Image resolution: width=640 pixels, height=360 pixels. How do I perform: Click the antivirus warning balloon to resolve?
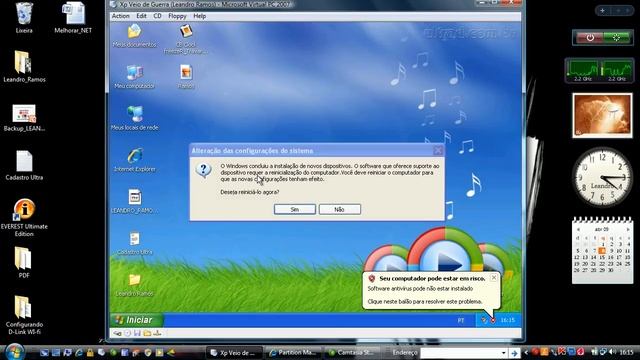coord(431,291)
